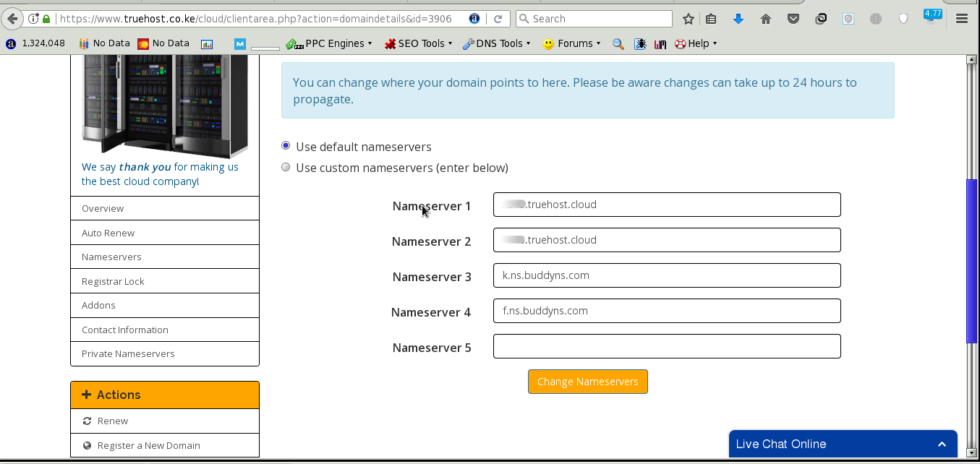The width and height of the screenshot is (980, 464).
Task: Click the Nameserver 5 input field
Action: point(666,346)
